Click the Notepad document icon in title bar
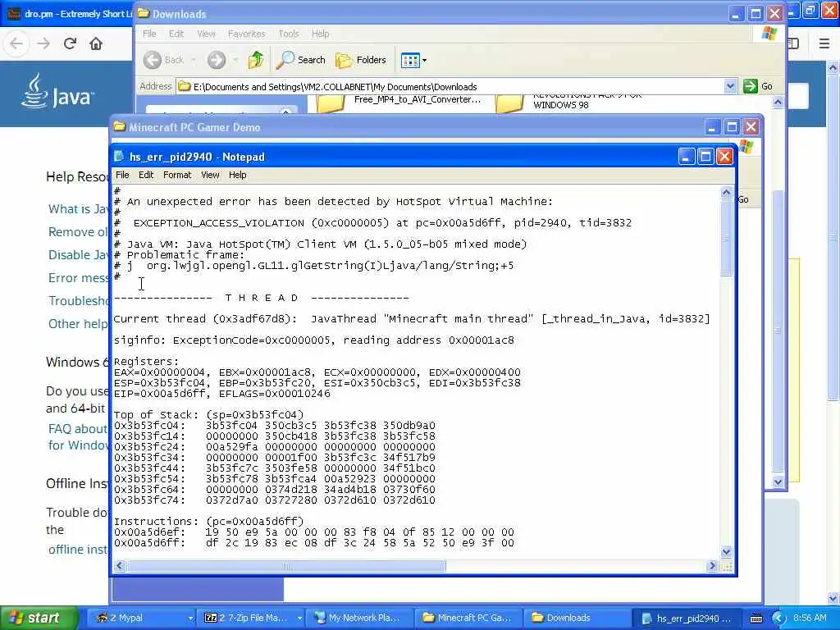This screenshot has height=630, width=840. (120, 157)
